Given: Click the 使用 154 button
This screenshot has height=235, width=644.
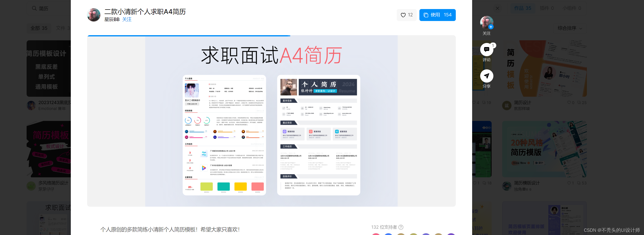Looking at the screenshot, I should [437, 15].
